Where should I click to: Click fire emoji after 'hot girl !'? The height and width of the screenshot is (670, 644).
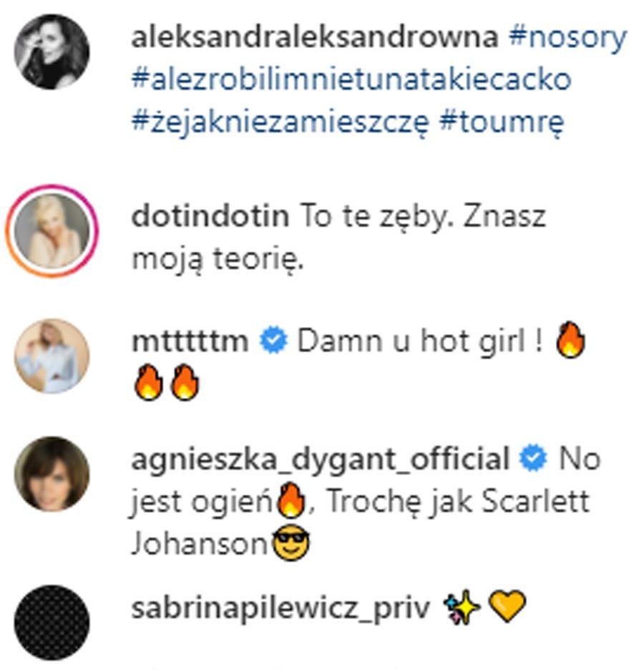tap(570, 340)
